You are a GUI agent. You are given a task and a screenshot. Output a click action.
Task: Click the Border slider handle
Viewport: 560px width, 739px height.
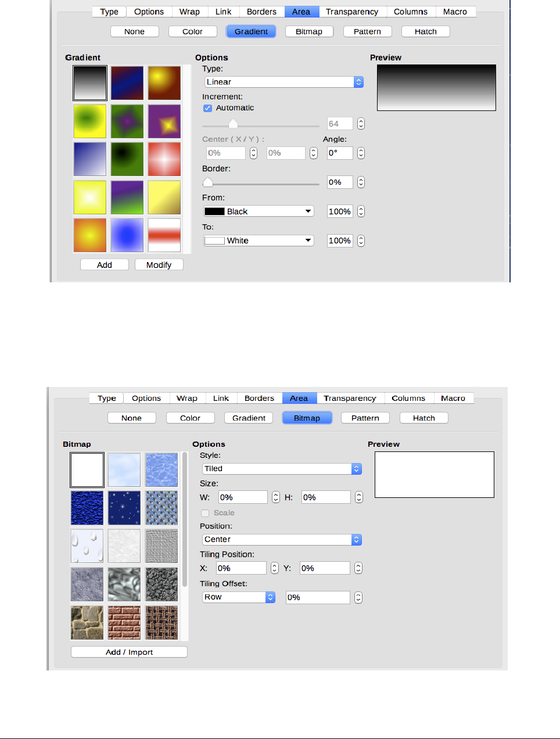tap(207, 182)
